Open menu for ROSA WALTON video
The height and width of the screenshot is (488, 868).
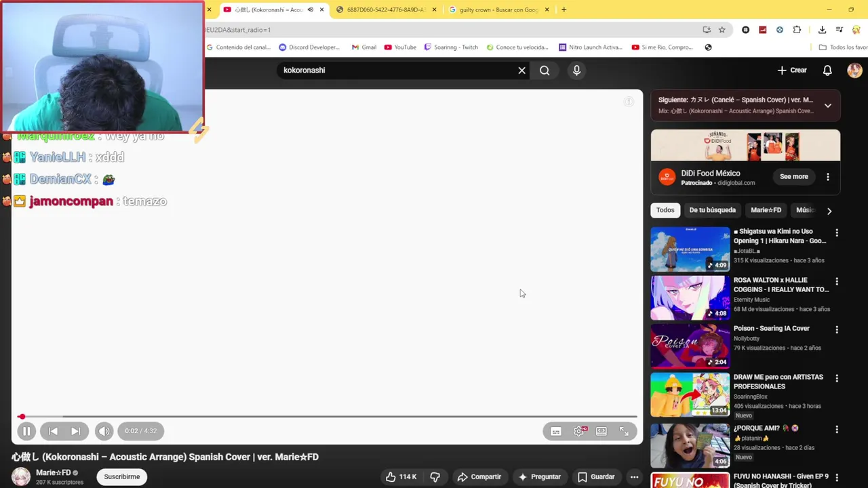tap(837, 281)
